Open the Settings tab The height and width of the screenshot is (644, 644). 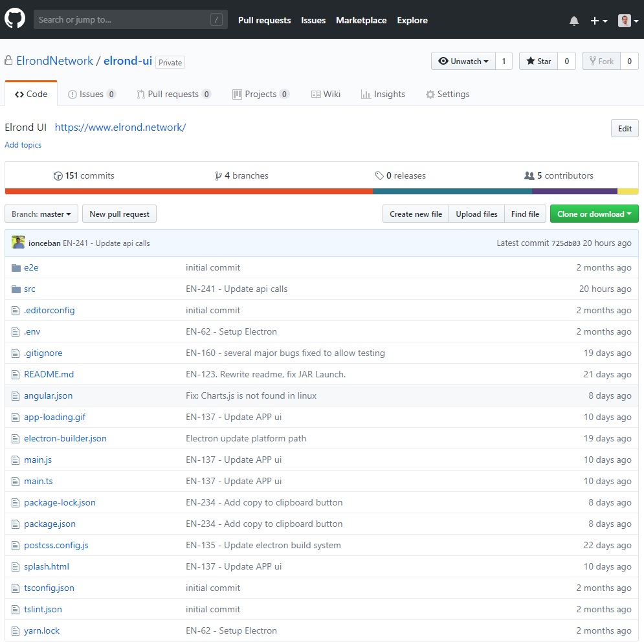pyautogui.click(x=447, y=94)
